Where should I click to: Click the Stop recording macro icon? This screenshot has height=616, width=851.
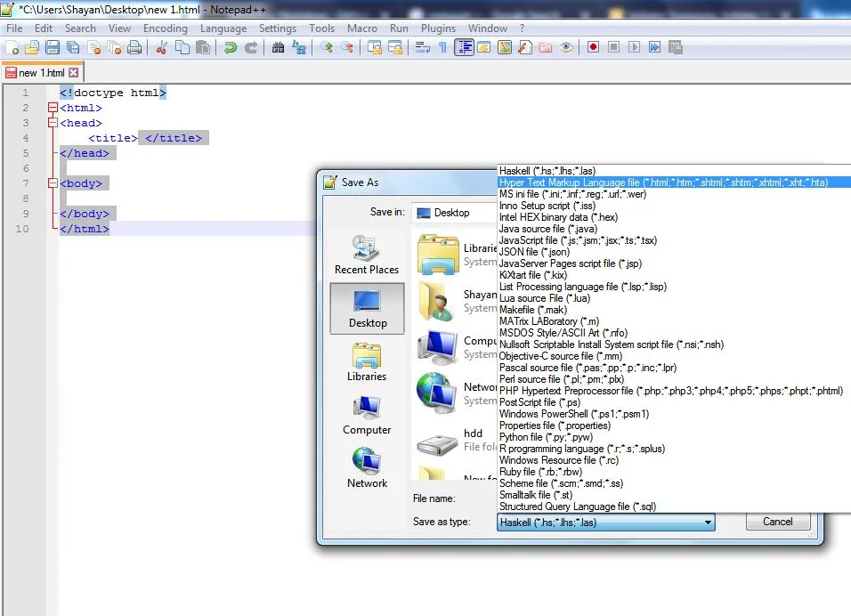614,48
